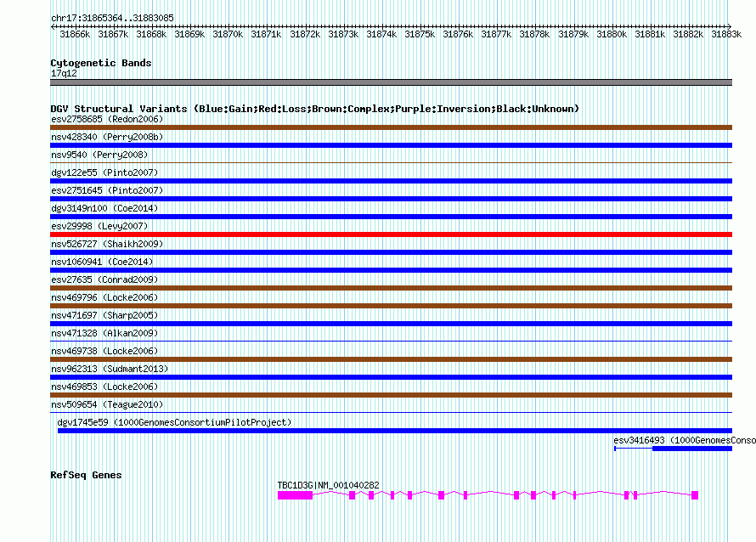Click dgv3149n100 (Coe2014) variant label
Image resolution: width=756 pixels, height=542 pixels.
104,208
